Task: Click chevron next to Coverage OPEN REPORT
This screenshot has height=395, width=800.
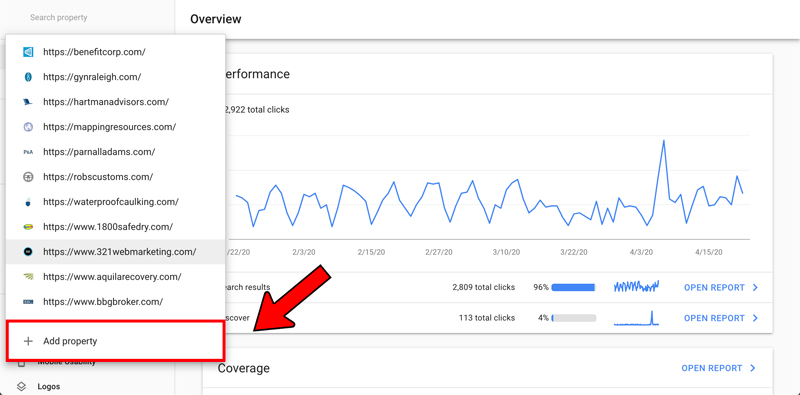Action: pos(753,368)
